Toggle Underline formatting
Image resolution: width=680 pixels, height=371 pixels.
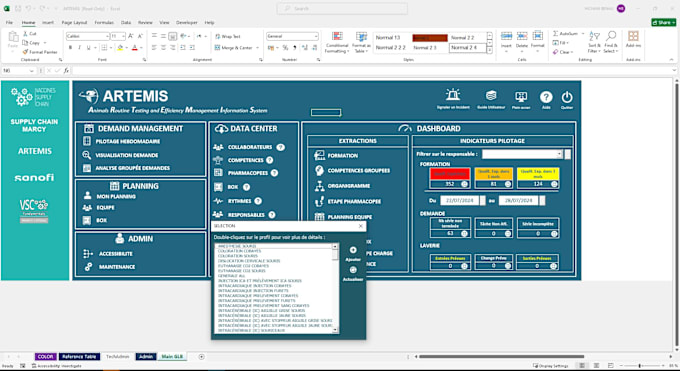pos(88,48)
